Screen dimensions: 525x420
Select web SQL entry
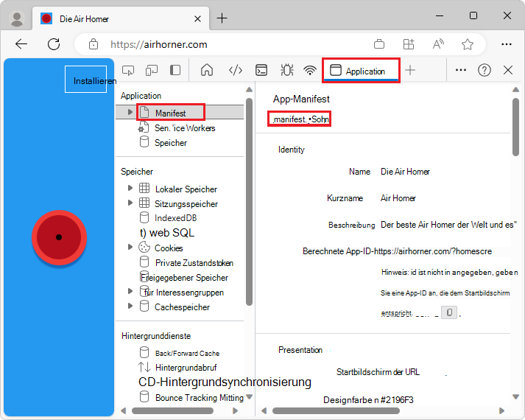[x=166, y=233]
